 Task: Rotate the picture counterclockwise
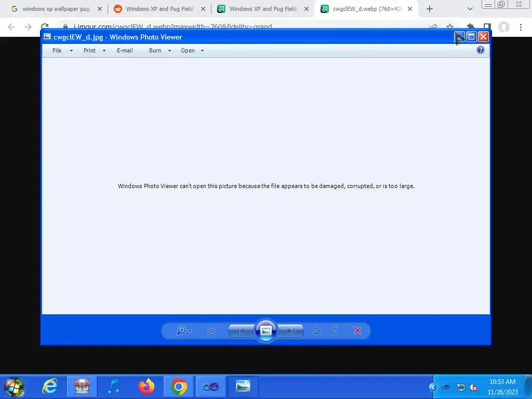click(316, 330)
